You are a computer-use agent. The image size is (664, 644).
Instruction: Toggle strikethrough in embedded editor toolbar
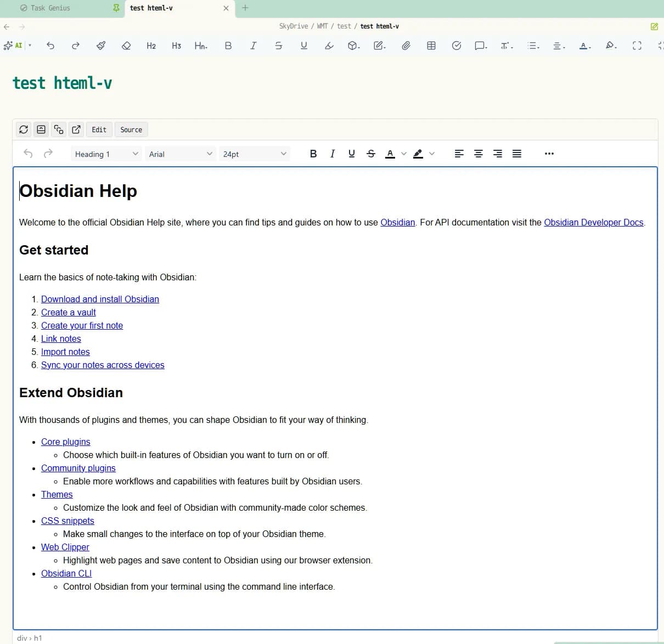[x=371, y=154]
